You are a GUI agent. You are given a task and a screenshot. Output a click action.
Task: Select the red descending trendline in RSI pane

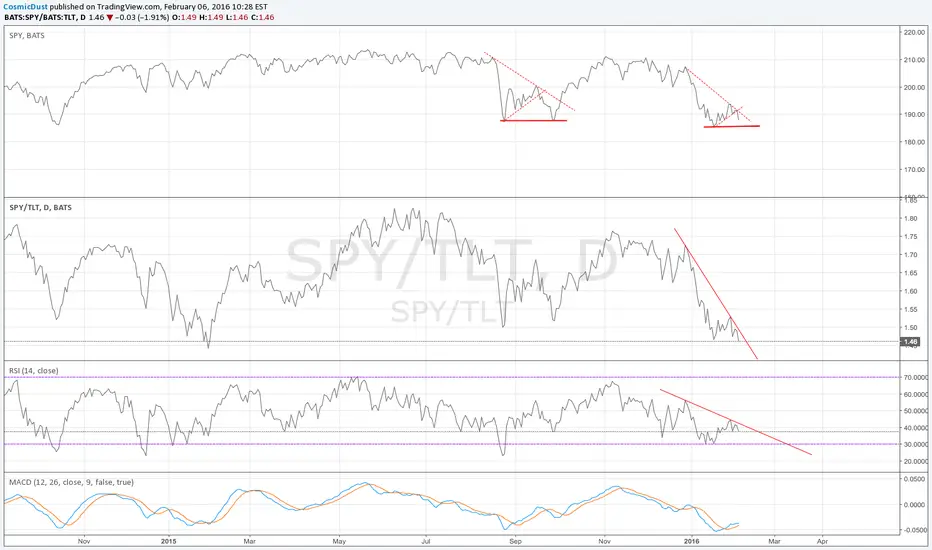tap(736, 422)
